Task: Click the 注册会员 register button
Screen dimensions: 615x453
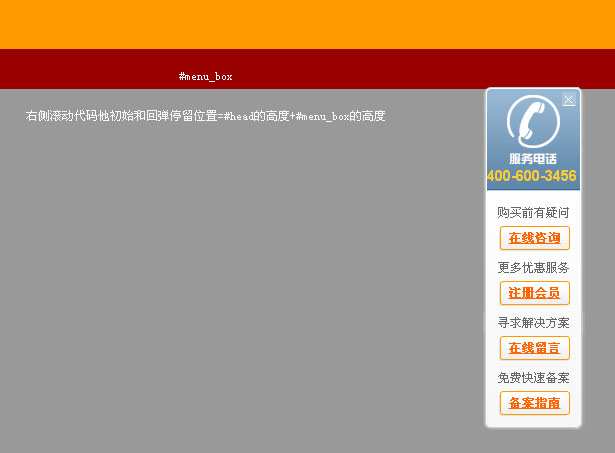Action: [534, 293]
